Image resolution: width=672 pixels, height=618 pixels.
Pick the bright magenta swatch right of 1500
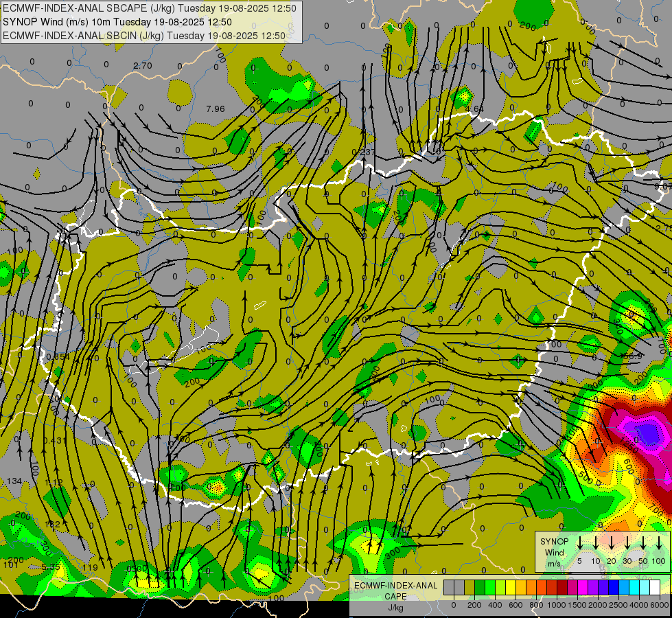coord(583,587)
